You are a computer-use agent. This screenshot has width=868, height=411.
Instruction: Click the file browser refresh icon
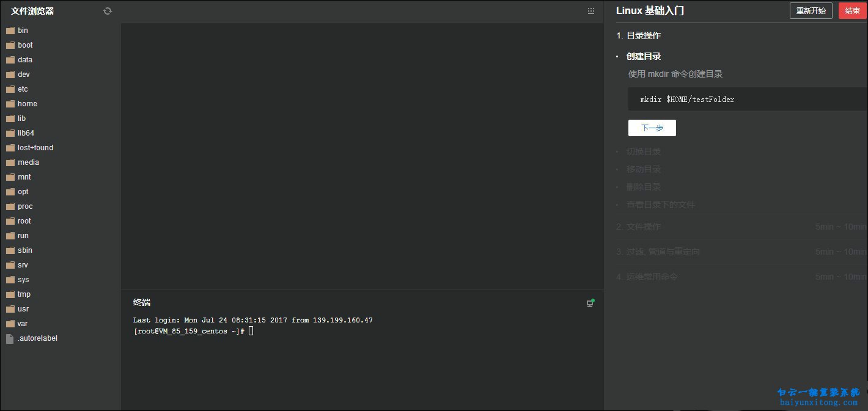(108, 11)
